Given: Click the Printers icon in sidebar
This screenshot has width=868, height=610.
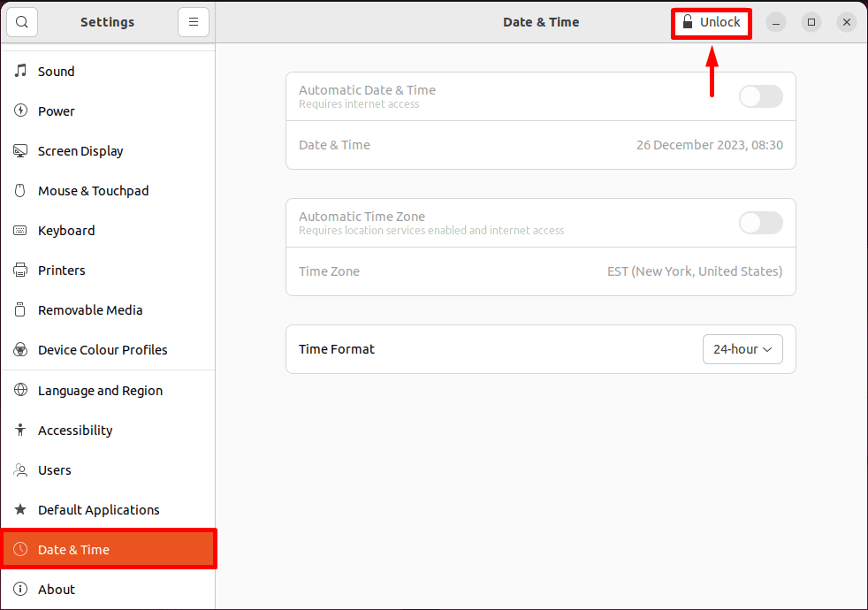Looking at the screenshot, I should 20,271.
